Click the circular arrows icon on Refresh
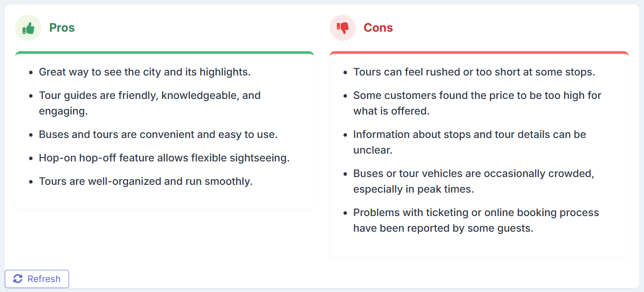This screenshot has height=292, width=644. [x=18, y=279]
